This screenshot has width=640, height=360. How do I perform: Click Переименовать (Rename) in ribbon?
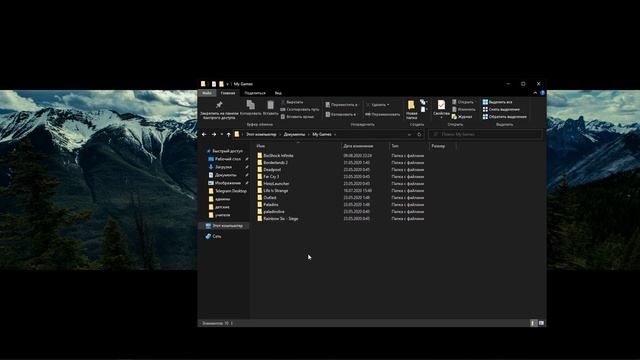click(x=382, y=114)
